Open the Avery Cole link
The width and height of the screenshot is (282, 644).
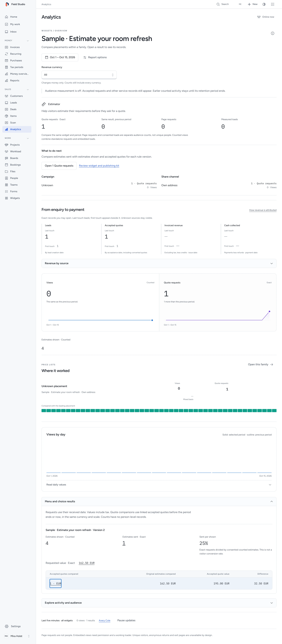(104, 620)
